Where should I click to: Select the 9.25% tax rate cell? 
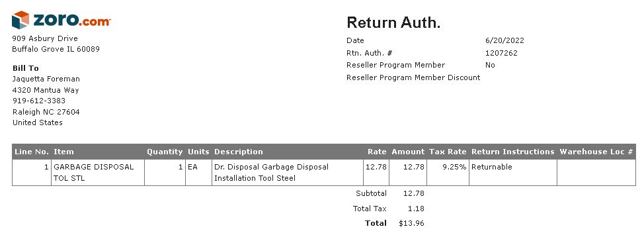pyautogui.click(x=448, y=173)
